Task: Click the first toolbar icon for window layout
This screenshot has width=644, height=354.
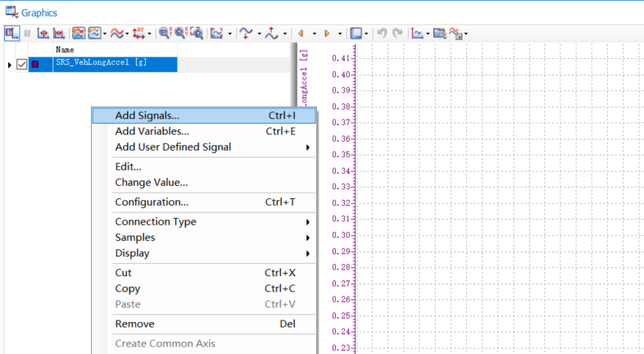Action: click(x=11, y=34)
